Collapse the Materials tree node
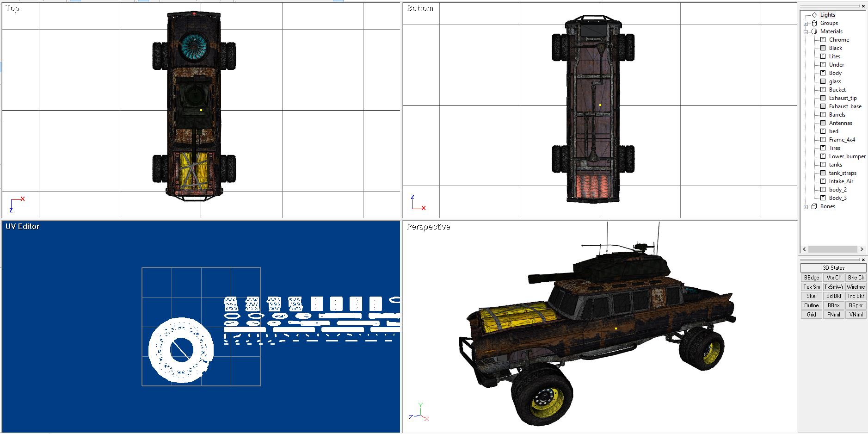868x434 pixels. pos(806,32)
